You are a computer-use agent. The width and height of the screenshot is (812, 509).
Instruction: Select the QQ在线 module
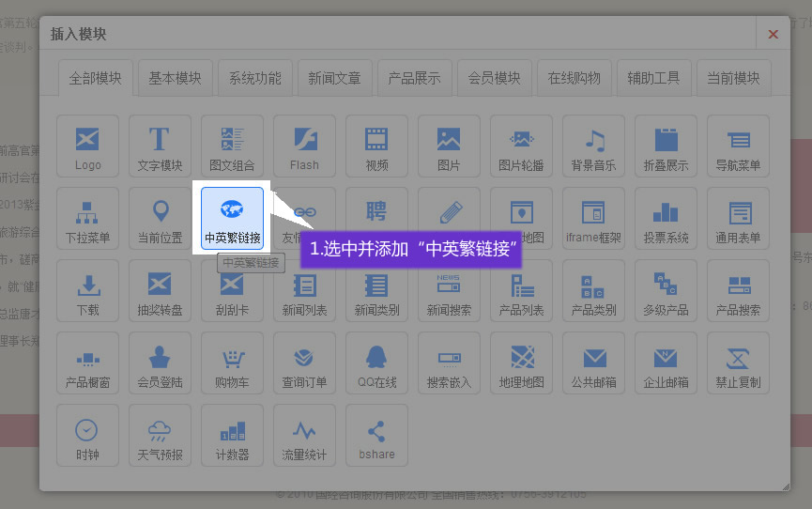376,363
